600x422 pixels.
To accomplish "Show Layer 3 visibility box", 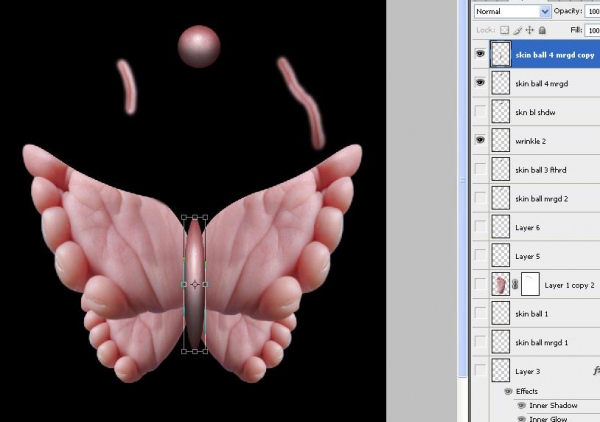I will click(x=480, y=370).
